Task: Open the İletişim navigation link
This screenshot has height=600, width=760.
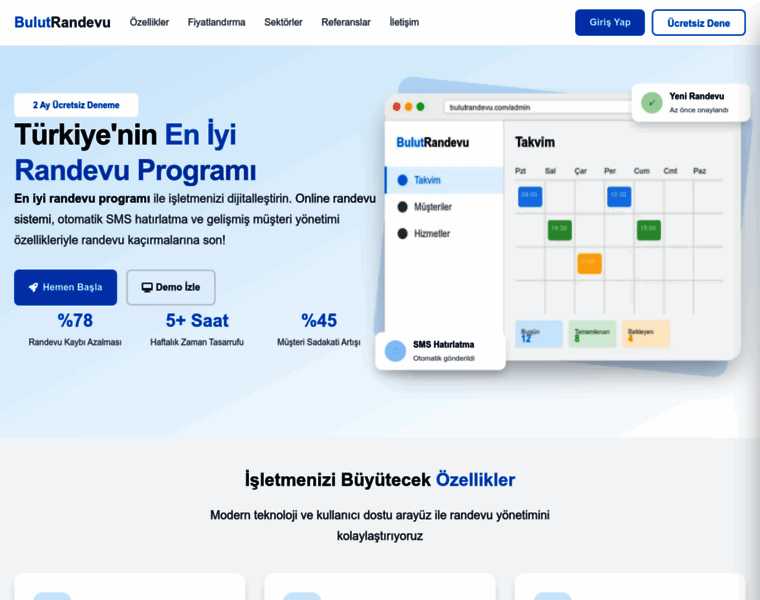Action: (x=404, y=22)
